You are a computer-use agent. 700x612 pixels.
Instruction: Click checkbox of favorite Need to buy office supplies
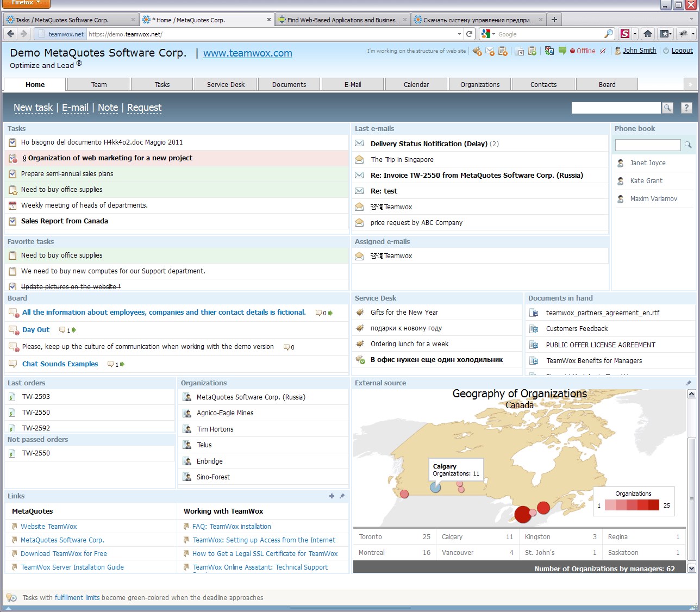coord(12,255)
